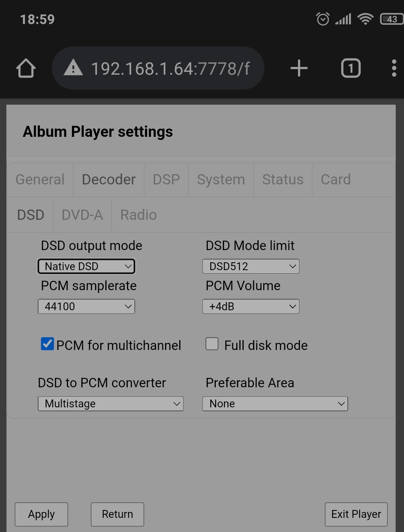404x532 pixels.
Task: Switch to the General tab
Action: (40, 180)
